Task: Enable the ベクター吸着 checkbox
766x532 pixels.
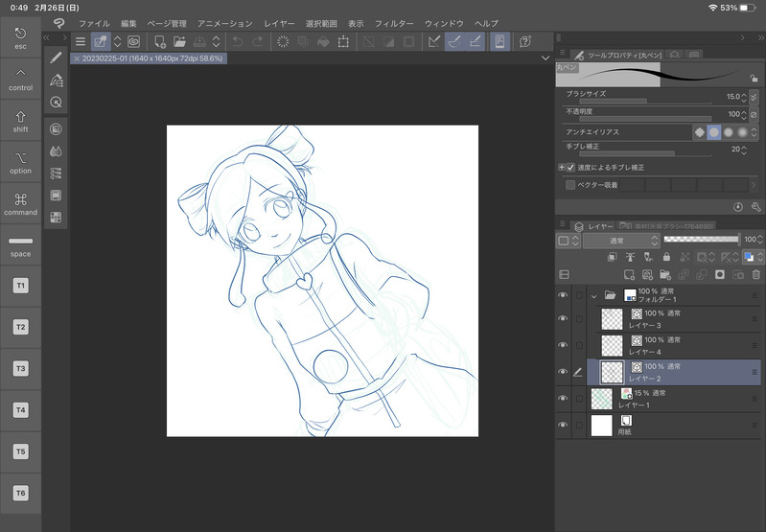Action: click(570, 184)
